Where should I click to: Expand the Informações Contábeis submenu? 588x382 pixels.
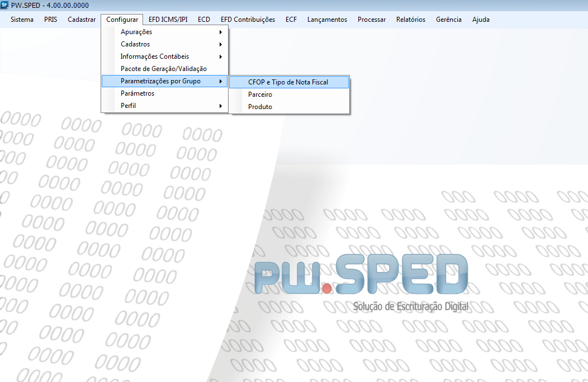tap(165, 56)
